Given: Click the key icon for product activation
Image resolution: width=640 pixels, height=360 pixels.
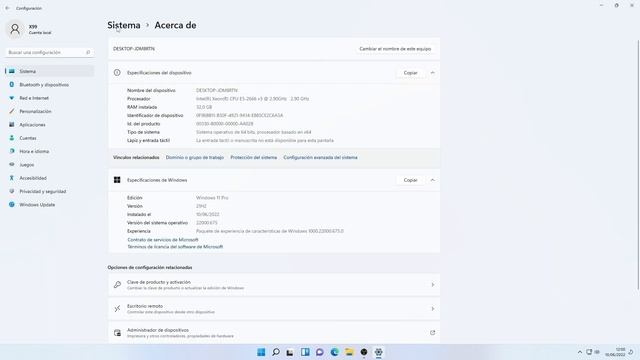Looking at the screenshot, I should coord(117,285).
